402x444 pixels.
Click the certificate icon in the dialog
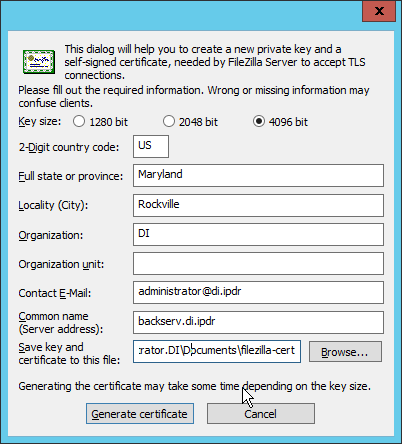click(39, 62)
